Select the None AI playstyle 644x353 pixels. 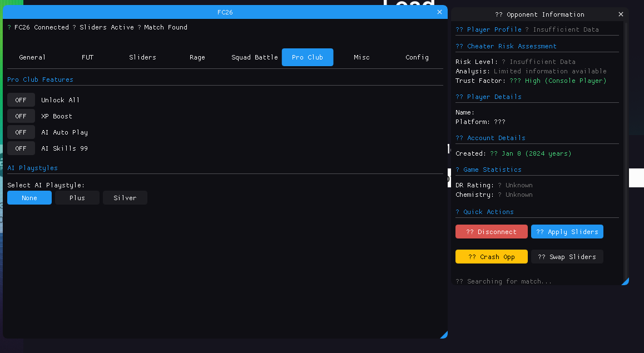[29, 198]
